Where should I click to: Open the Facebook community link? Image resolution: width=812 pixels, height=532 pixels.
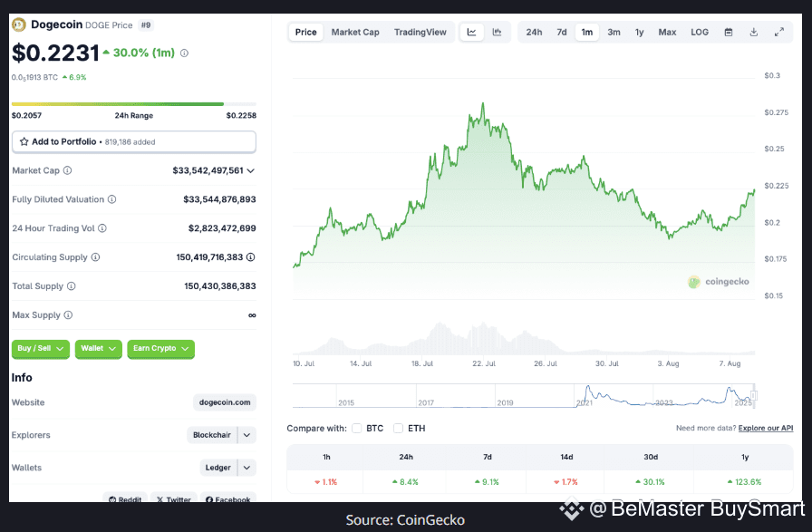click(228, 498)
